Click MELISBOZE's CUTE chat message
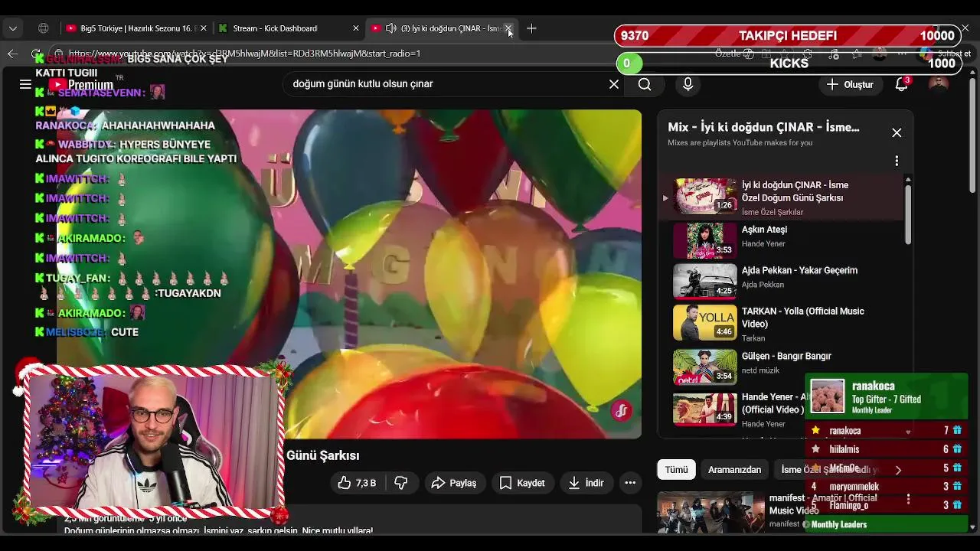Image resolution: width=980 pixels, height=551 pixels. pyautogui.click(x=125, y=332)
